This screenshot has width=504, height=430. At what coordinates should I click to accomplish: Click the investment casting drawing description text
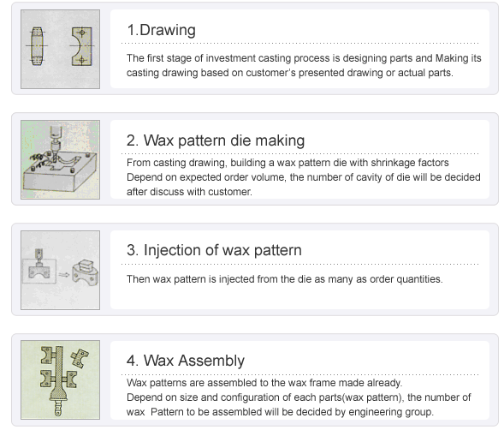click(x=304, y=65)
